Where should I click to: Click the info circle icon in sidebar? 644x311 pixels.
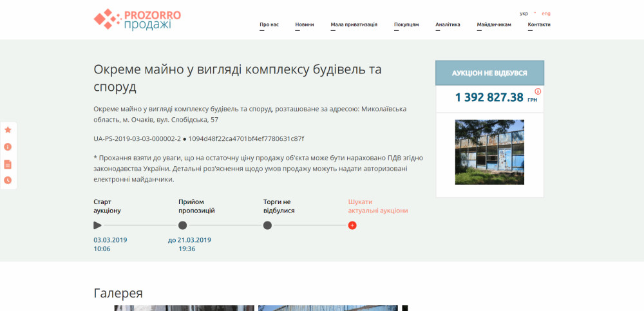(8, 147)
